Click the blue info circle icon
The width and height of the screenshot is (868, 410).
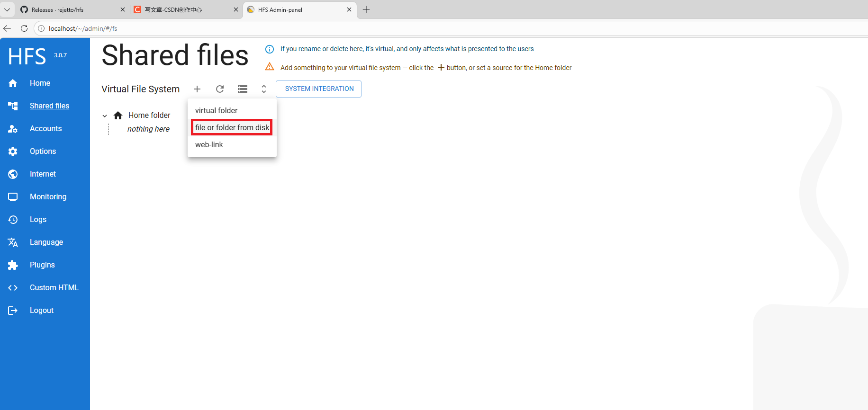coord(270,49)
